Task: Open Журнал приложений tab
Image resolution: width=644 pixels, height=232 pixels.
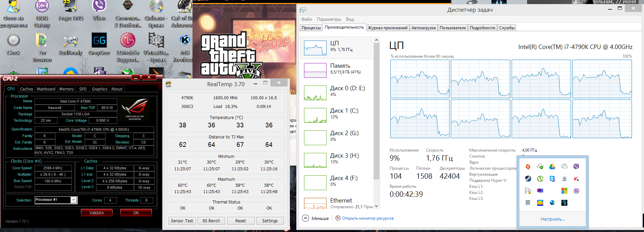Action: tap(388, 28)
